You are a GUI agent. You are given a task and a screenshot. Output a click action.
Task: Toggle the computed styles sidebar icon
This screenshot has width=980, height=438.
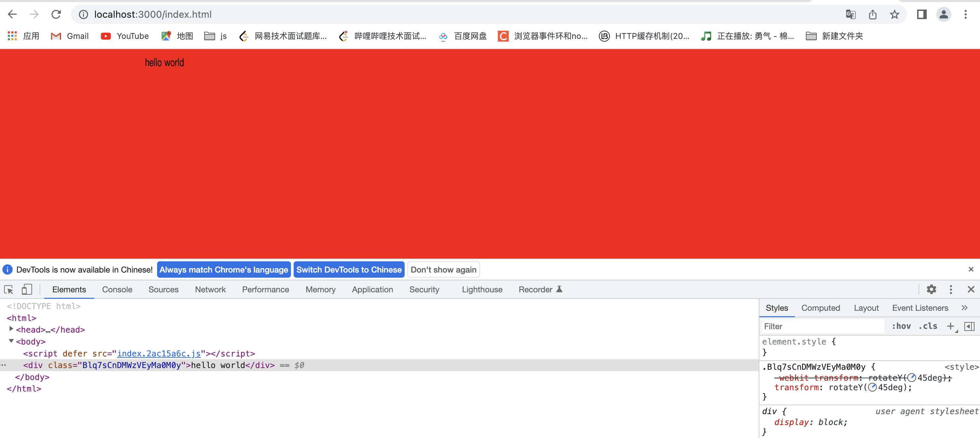pos(969,326)
